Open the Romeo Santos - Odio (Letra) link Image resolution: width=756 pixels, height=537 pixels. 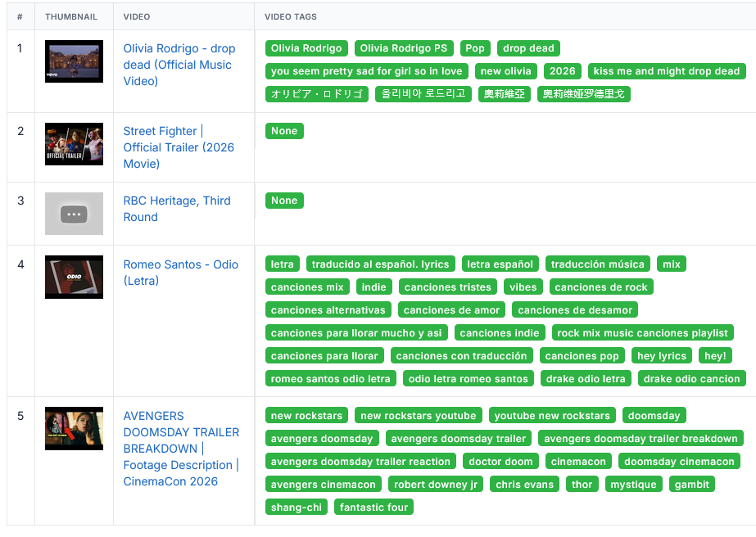[180, 273]
